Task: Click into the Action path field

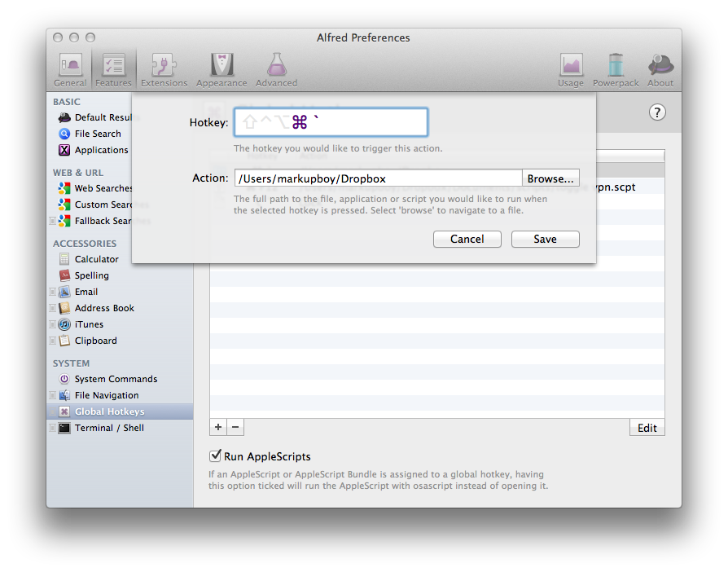Action: tap(379, 178)
